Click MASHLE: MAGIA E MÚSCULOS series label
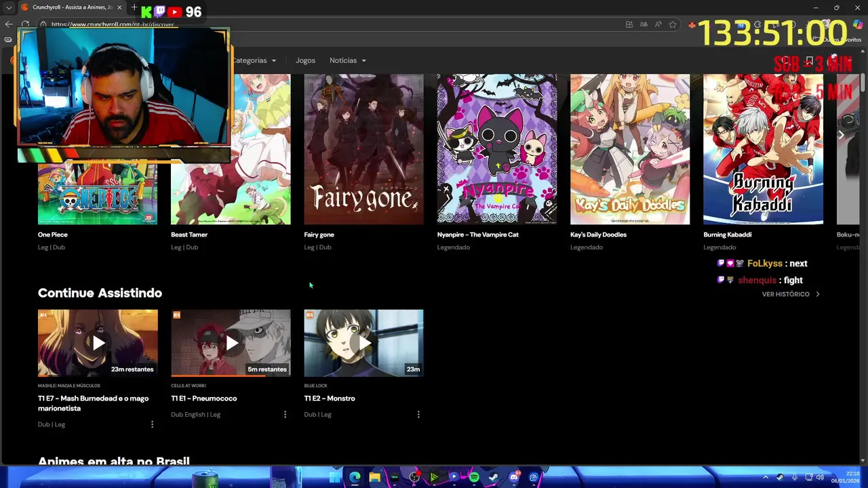The image size is (868, 488). pyautogui.click(x=69, y=386)
